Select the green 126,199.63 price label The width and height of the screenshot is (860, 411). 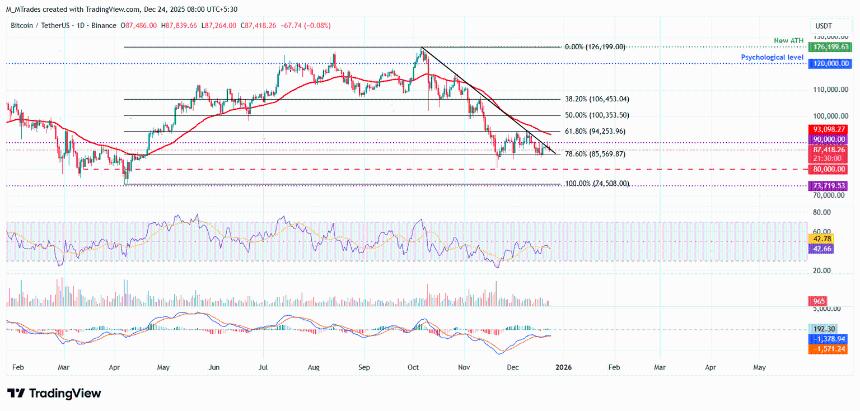(830, 47)
